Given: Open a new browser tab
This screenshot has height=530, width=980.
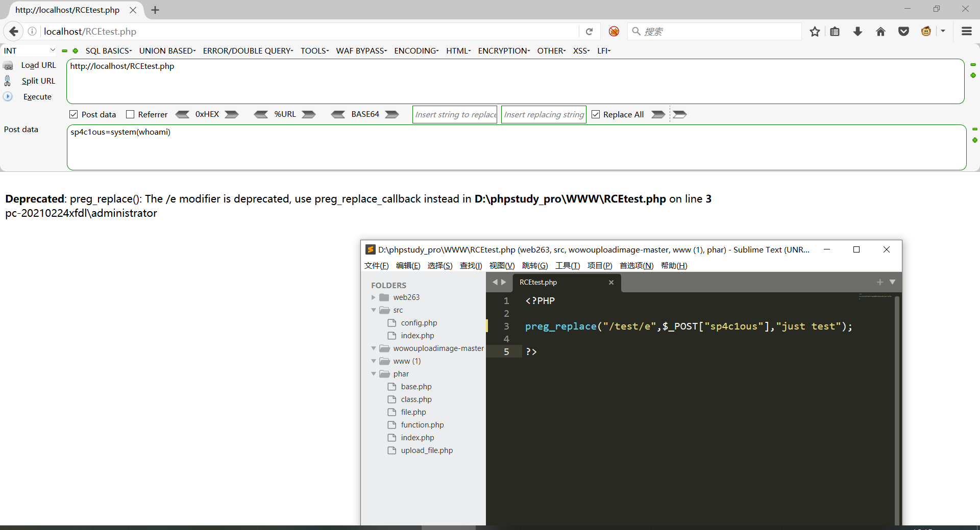Looking at the screenshot, I should point(155,10).
